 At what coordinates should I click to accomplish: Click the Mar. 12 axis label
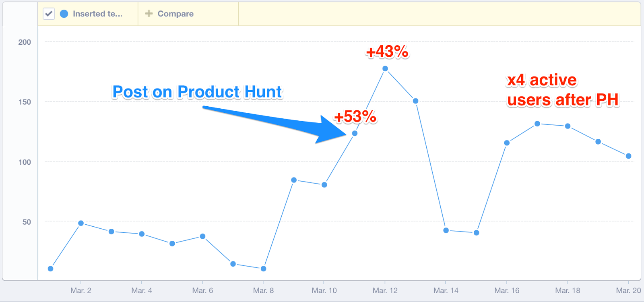click(385, 291)
